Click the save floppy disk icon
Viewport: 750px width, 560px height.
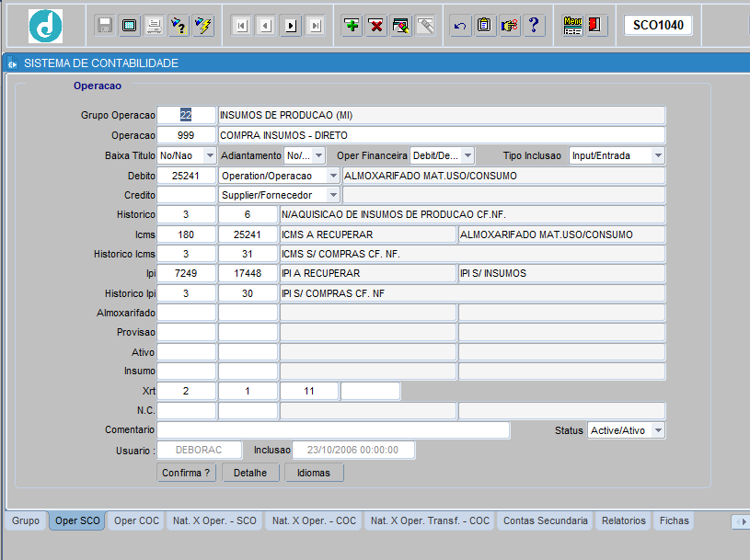pos(104,26)
